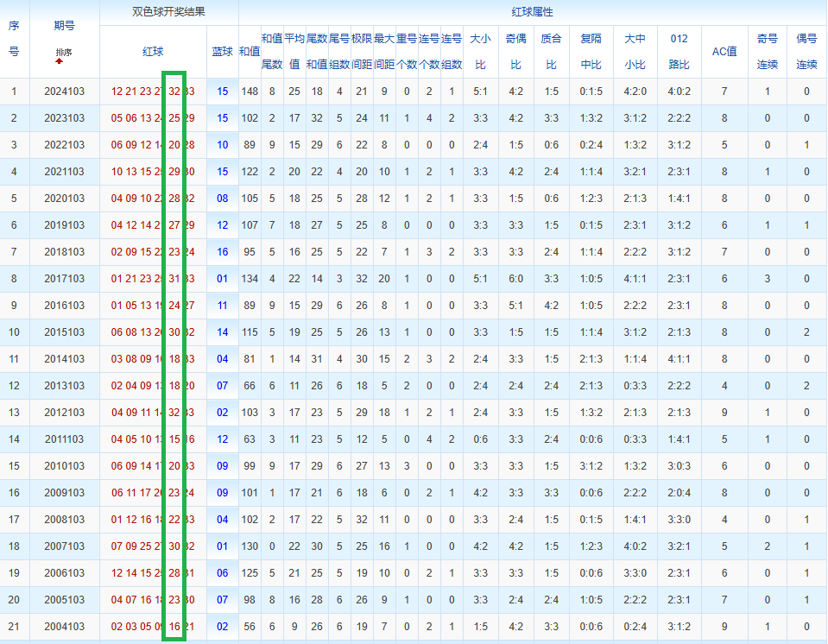This screenshot has height=644, width=828.
Task: Select period number 2012103
Action: [x=65, y=413]
